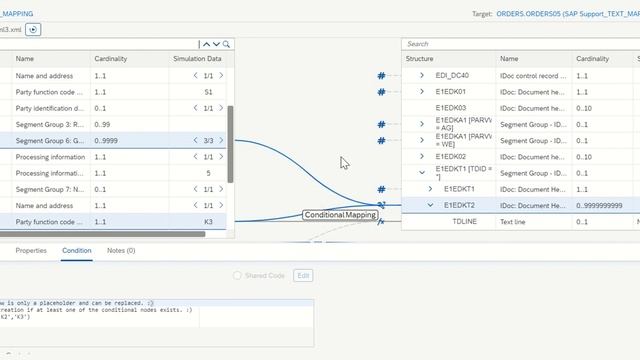Expand the child E1EDKT1 node
The height and width of the screenshot is (360, 640).
point(430,189)
